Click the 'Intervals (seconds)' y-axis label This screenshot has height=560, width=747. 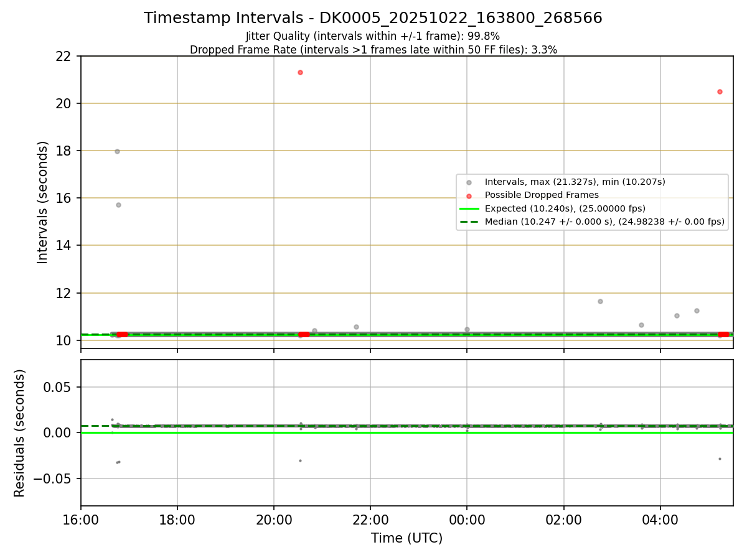(x=42, y=202)
